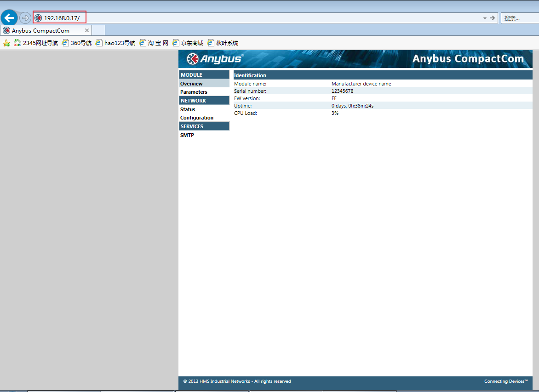Viewport: 539px width, 392px height.
Task: Open the 淘宝网 bookmark
Action: pos(153,43)
